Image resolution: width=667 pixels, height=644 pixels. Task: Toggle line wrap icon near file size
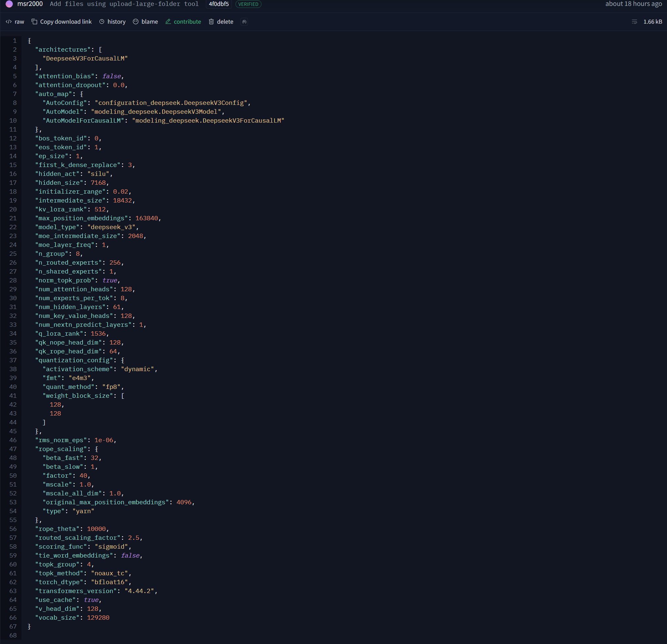[634, 22]
